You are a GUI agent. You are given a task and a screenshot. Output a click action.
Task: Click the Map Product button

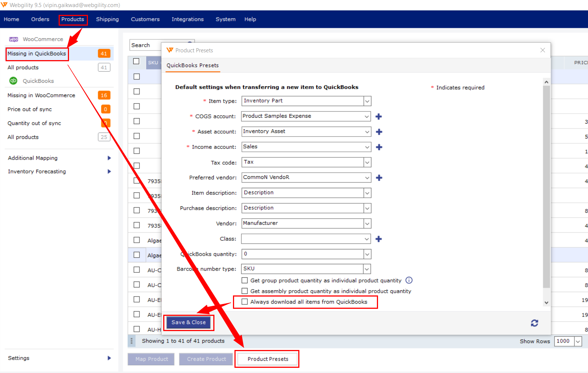click(x=152, y=359)
